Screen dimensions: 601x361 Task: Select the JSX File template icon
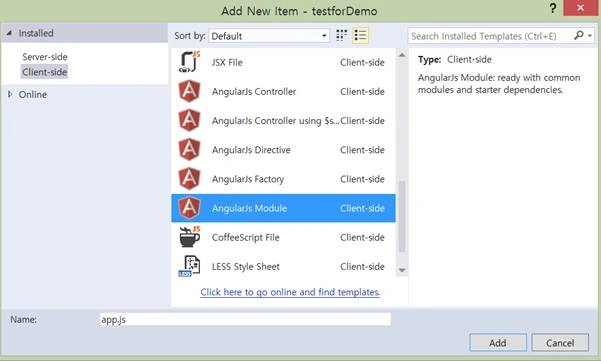(189, 62)
